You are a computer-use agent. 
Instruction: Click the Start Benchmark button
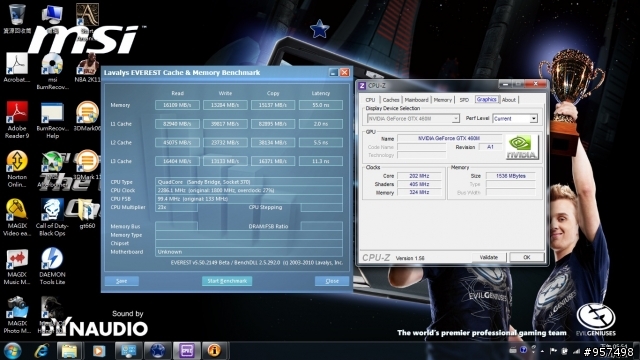pos(227,281)
